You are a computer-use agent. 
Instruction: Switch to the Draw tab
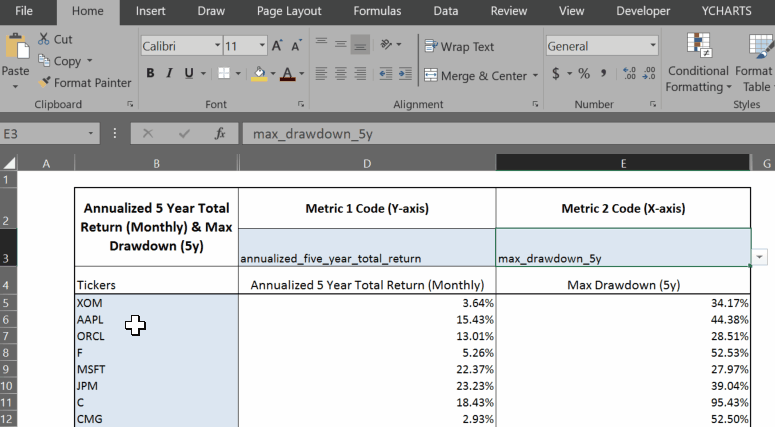pos(211,11)
